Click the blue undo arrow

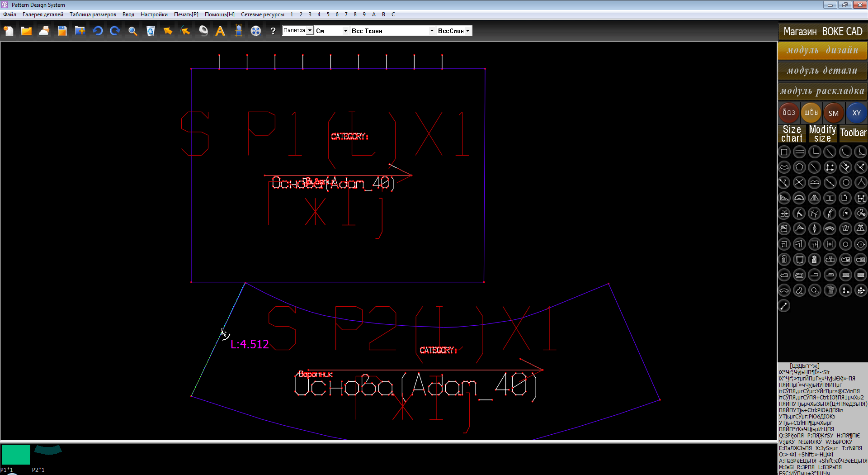click(98, 31)
